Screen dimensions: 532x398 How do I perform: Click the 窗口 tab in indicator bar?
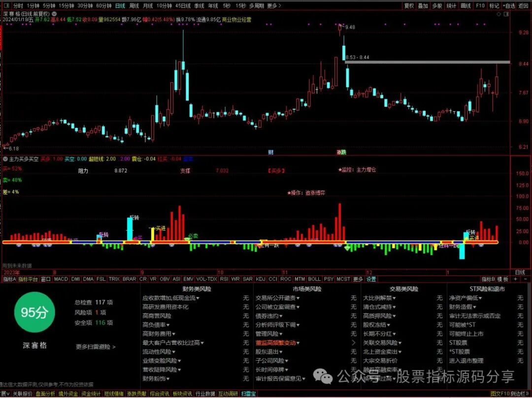(45, 279)
